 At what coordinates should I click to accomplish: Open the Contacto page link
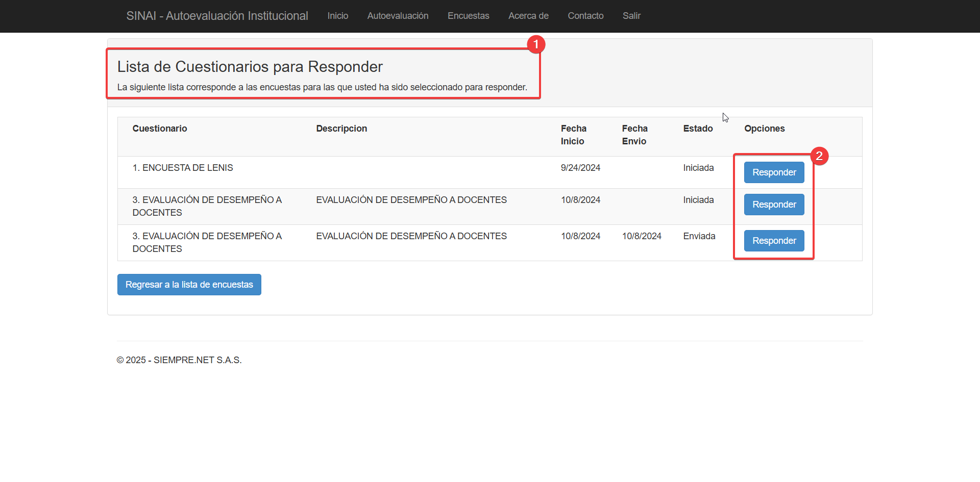(585, 16)
